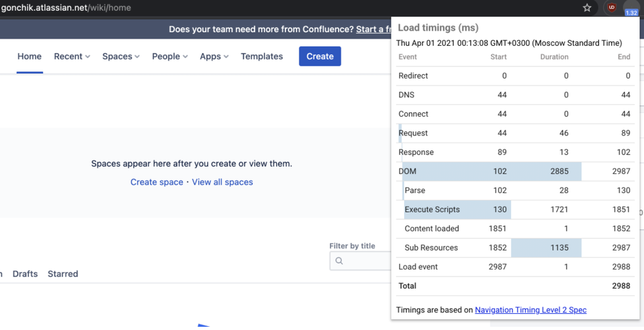644x330 pixels.
Task: Click the Filter by title label
Action: click(353, 246)
